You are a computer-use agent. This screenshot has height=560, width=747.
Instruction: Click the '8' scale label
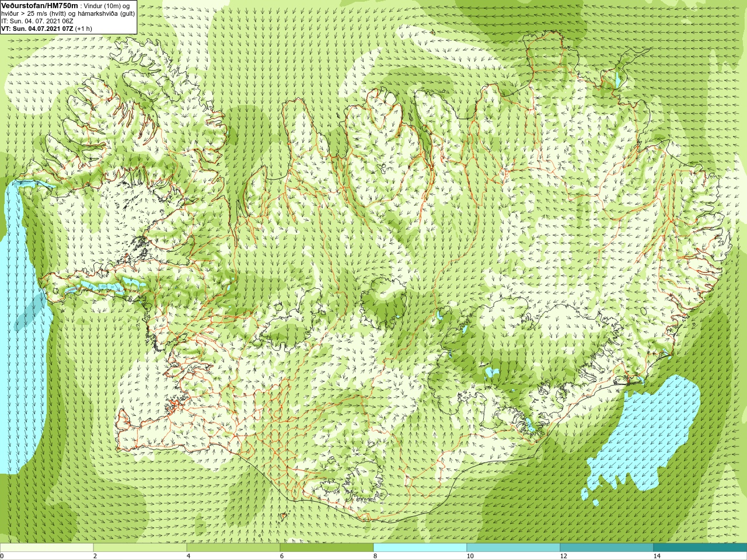point(375,556)
